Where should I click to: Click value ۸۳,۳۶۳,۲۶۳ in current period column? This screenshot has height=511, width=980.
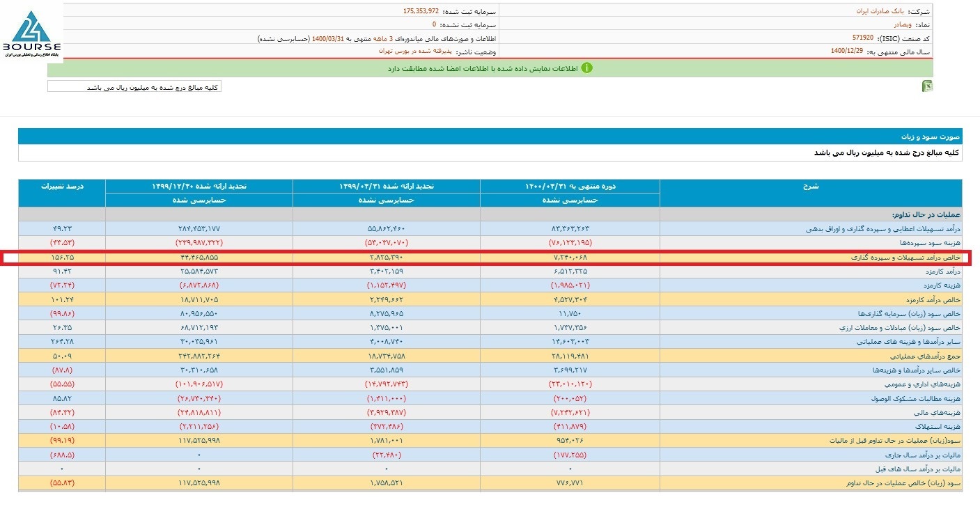click(570, 228)
